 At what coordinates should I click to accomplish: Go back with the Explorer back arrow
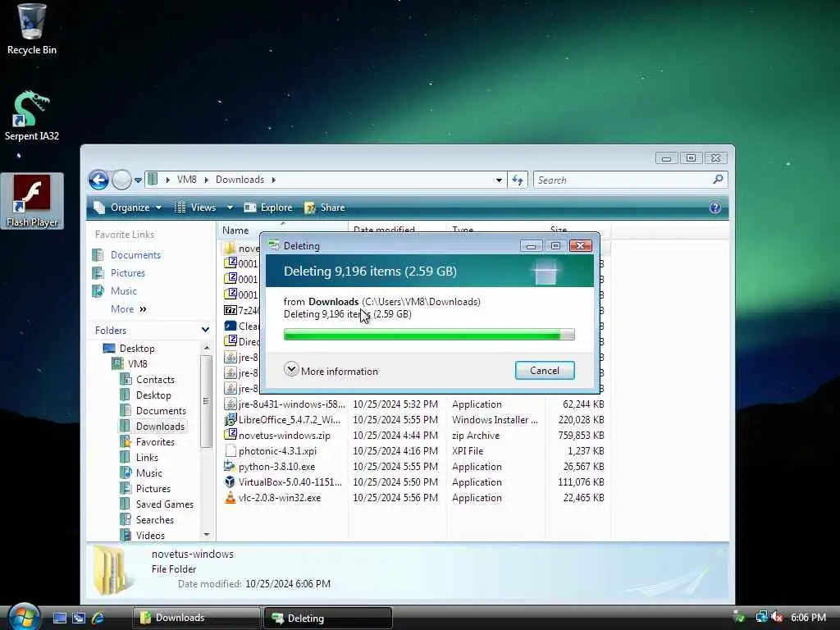point(98,180)
